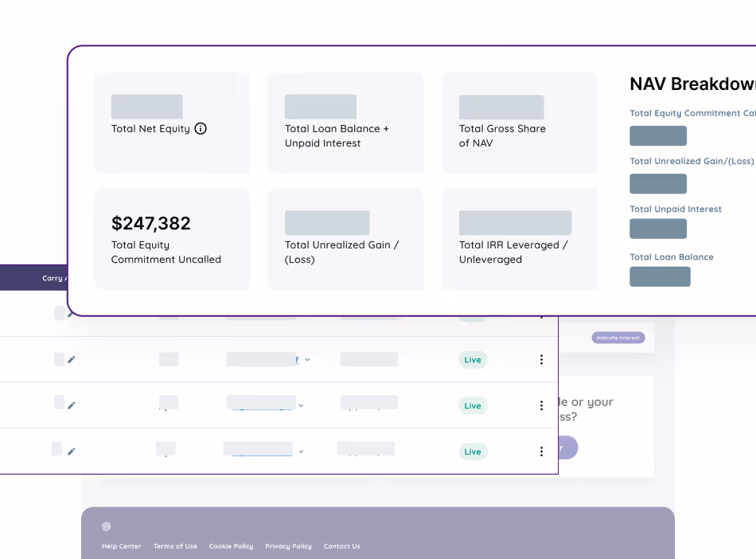This screenshot has height=559, width=756.
Task: Check the checkbox in the first table row
Action: (x=60, y=313)
